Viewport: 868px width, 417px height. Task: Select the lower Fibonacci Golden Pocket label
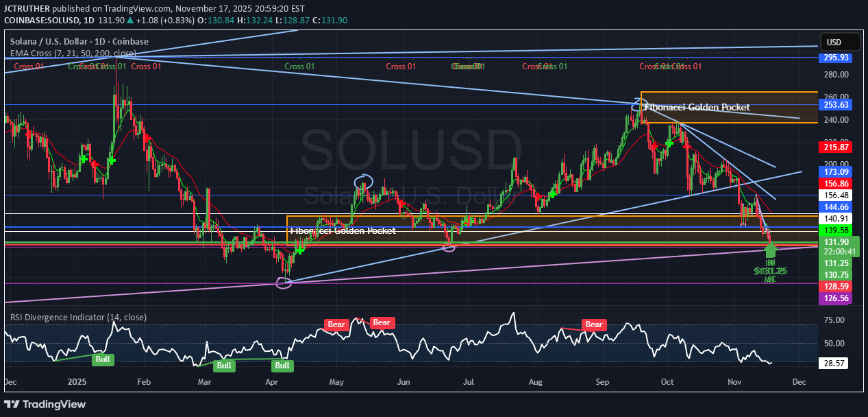tap(343, 230)
